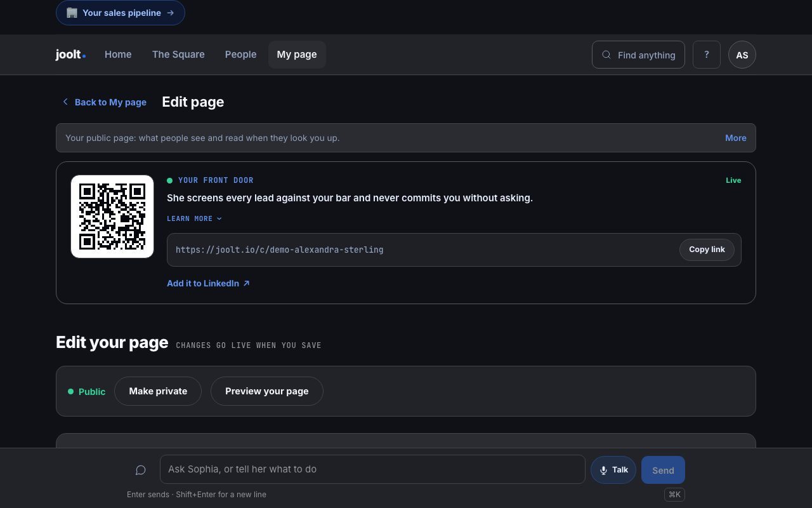Image resolution: width=812 pixels, height=508 pixels.
Task: Open the AS user avatar menu
Action: (x=742, y=55)
